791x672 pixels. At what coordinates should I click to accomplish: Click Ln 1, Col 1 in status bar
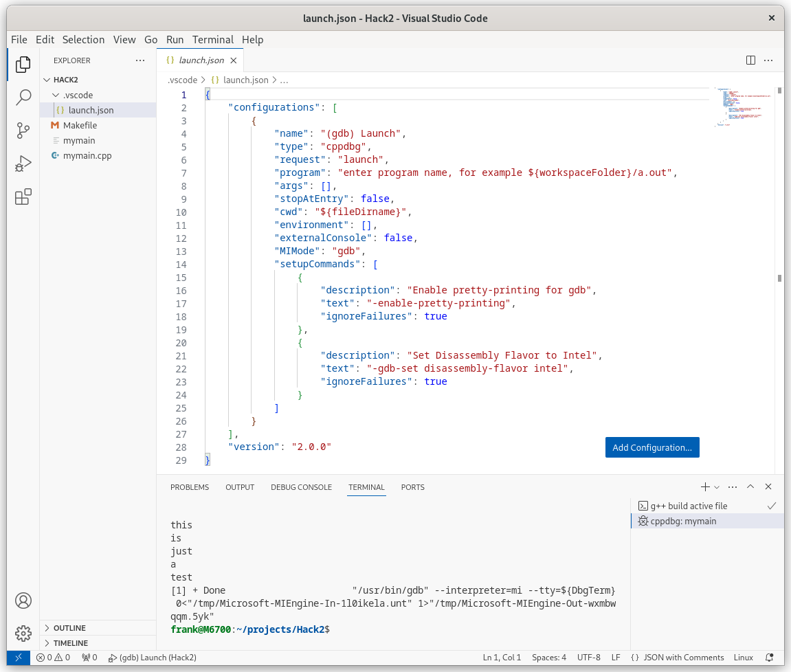pyautogui.click(x=502, y=658)
